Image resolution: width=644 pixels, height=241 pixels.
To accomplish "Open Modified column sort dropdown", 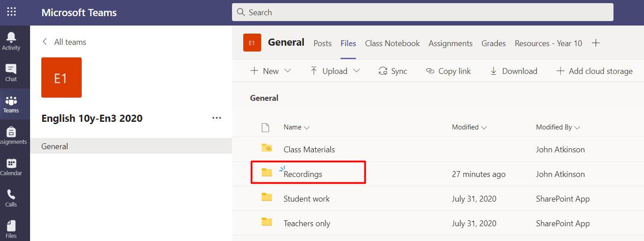I will point(469,127).
